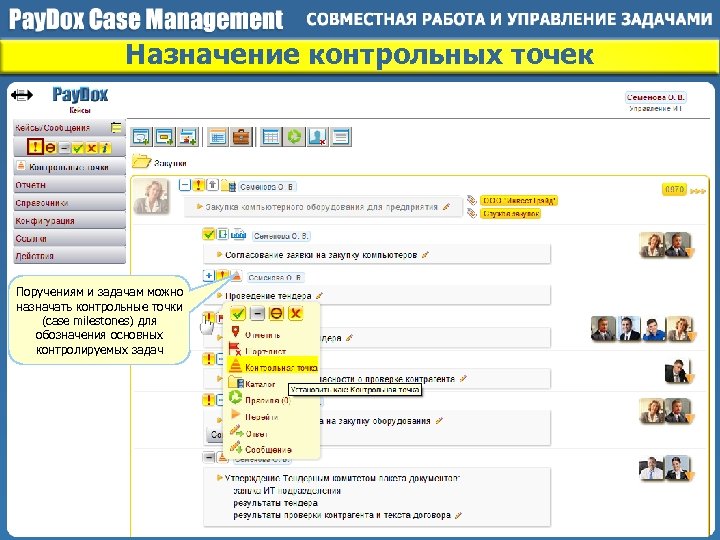This screenshot has width=720, height=540.
Task: Click the ООО "Инвест Трейд" tag
Action: tap(519, 201)
